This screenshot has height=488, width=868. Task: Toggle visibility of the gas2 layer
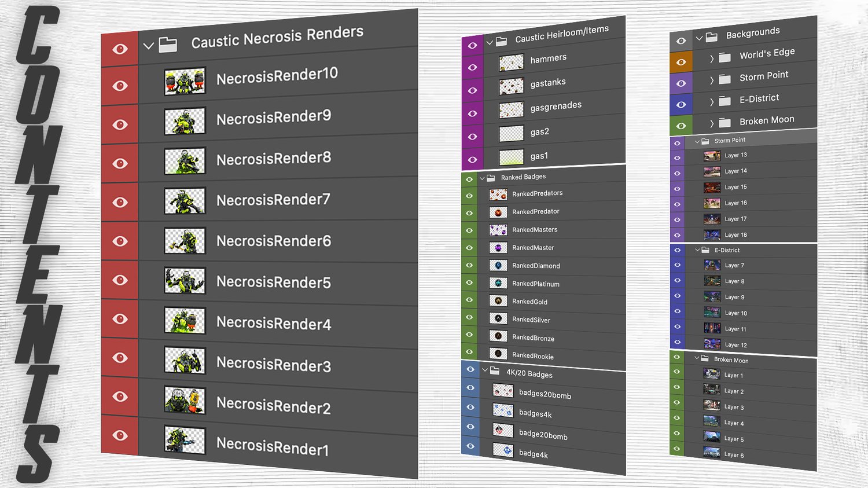coord(472,137)
